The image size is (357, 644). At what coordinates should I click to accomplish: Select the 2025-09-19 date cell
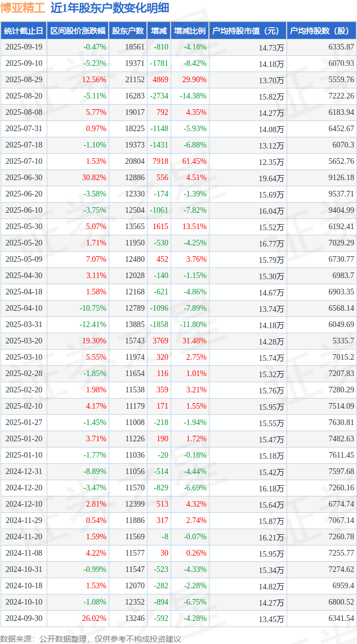24,47
